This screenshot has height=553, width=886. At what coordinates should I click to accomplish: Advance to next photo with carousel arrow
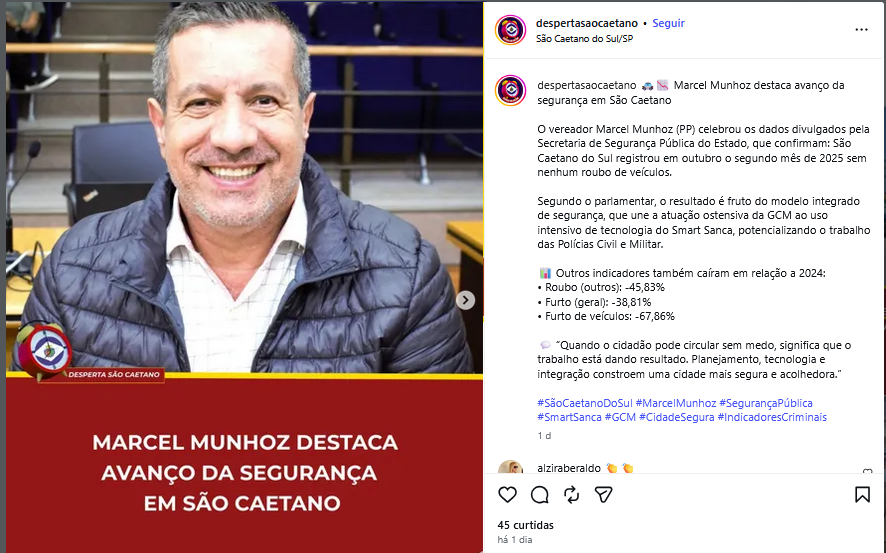466,300
